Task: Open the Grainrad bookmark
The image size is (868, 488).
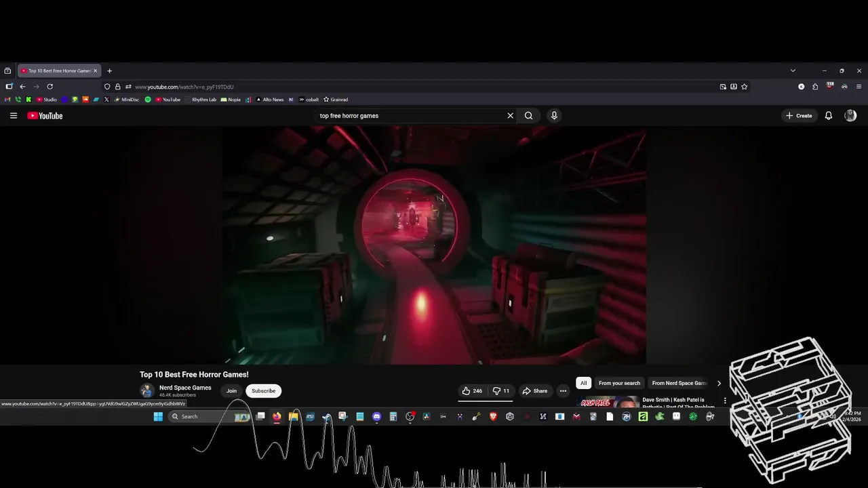Action: (x=336, y=100)
